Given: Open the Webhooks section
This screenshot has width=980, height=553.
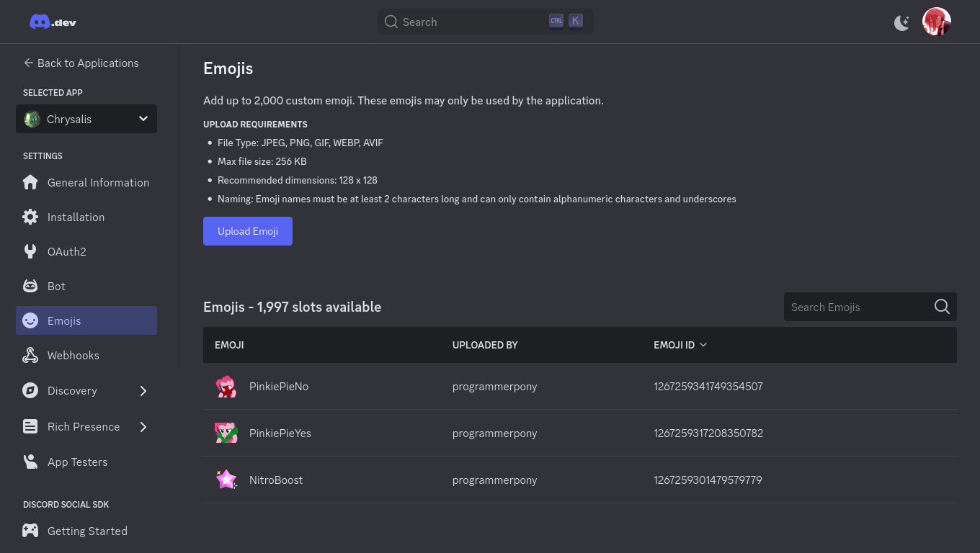Looking at the screenshot, I should [73, 355].
